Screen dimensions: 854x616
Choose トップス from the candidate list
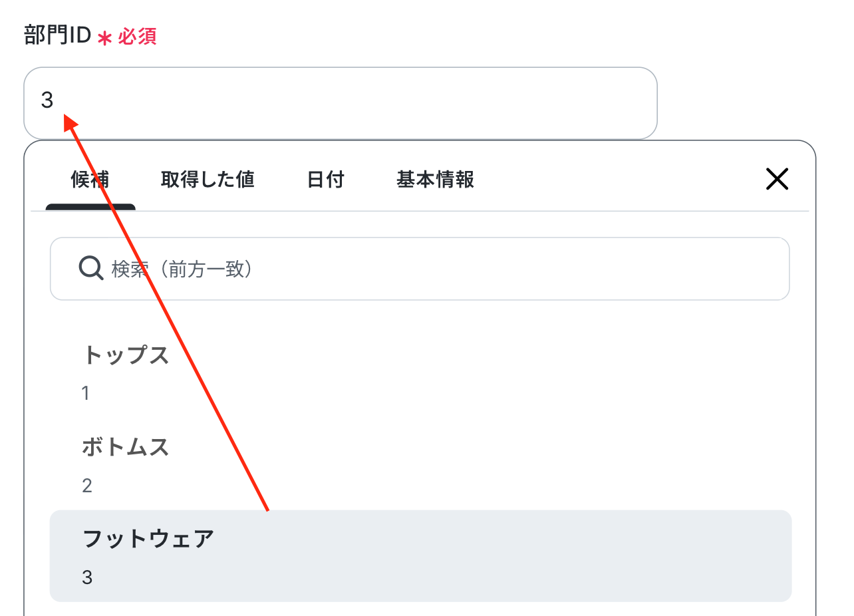420,373
